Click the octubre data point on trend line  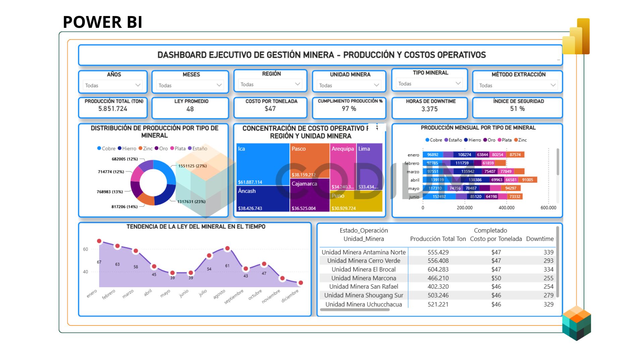tap(264, 264)
